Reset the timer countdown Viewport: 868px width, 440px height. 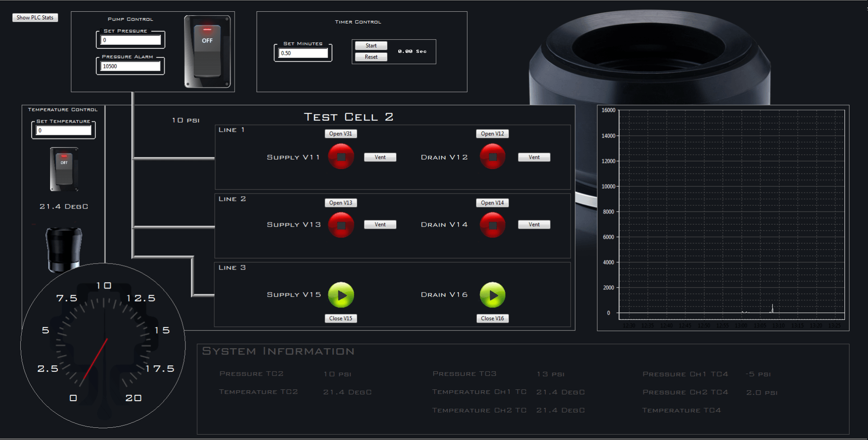(x=370, y=57)
